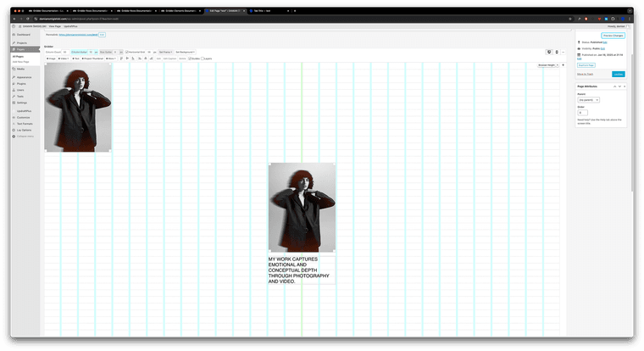
Task: Click the Order input field
Action: [582, 112]
